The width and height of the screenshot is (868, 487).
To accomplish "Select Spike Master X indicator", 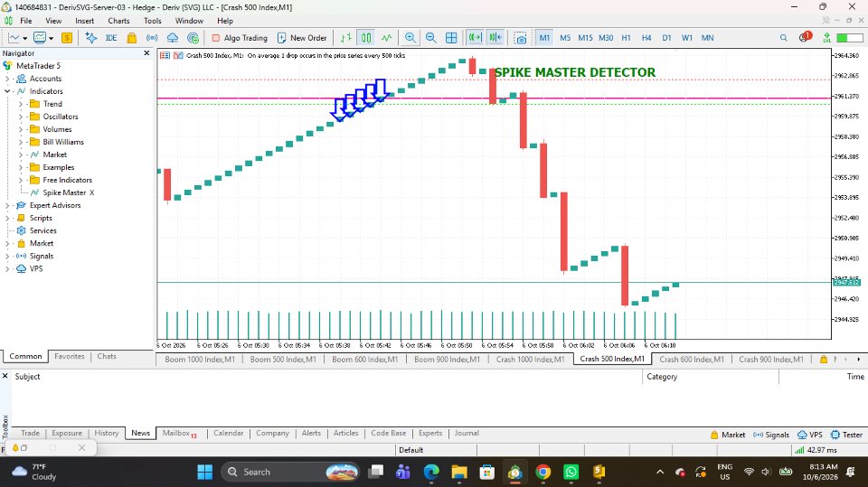I will coord(68,192).
